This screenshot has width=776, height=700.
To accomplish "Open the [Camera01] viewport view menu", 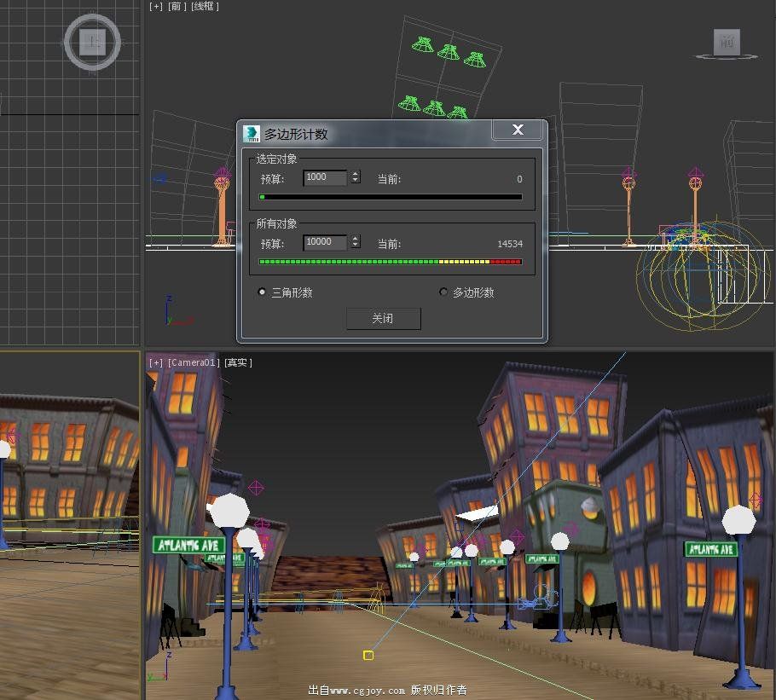I will coord(194,362).
